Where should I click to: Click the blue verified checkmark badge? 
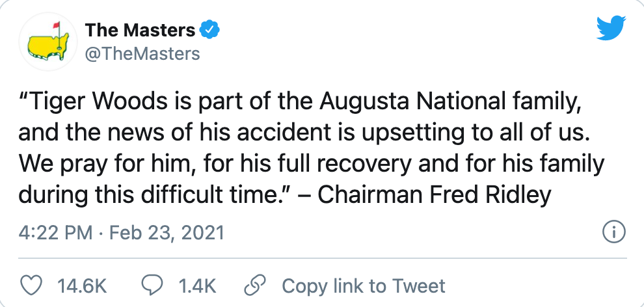tap(210, 30)
